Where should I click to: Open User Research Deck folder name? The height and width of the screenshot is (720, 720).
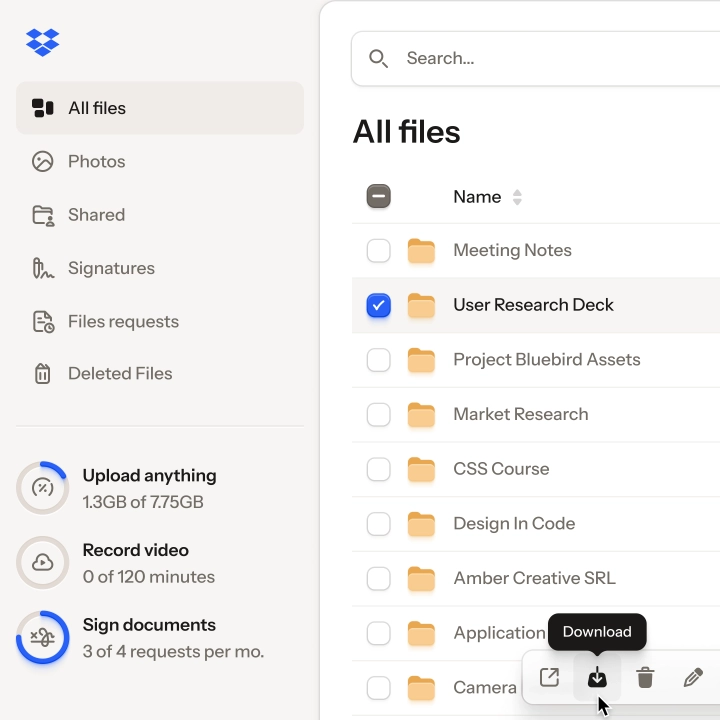coord(534,305)
